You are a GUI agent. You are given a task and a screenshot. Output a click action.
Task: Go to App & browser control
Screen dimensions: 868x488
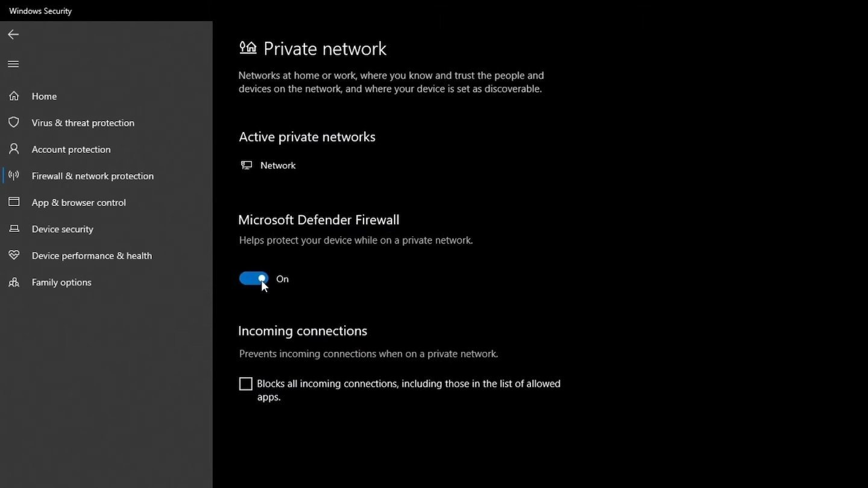[x=78, y=202]
